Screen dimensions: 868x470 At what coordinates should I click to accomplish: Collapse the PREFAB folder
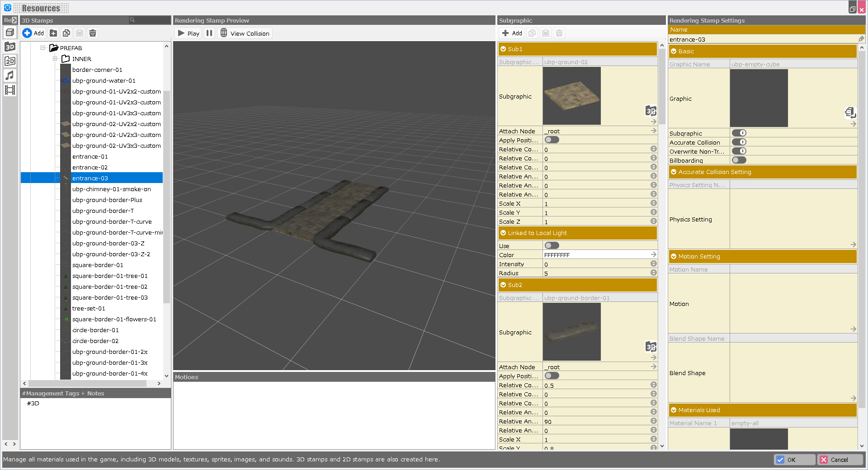coord(42,47)
